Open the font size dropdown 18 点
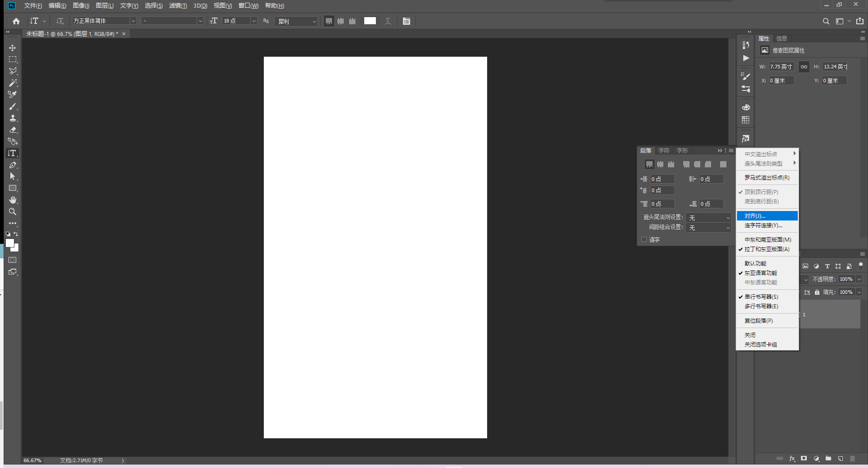 pyautogui.click(x=254, y=21)
